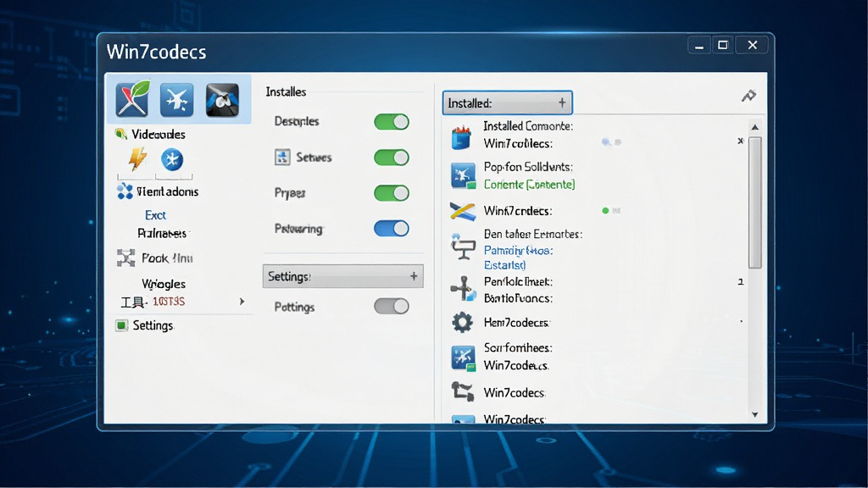Screen dimensions: 868x488
Task: Maximize the Win7codecs window
Action: point(722,46)
